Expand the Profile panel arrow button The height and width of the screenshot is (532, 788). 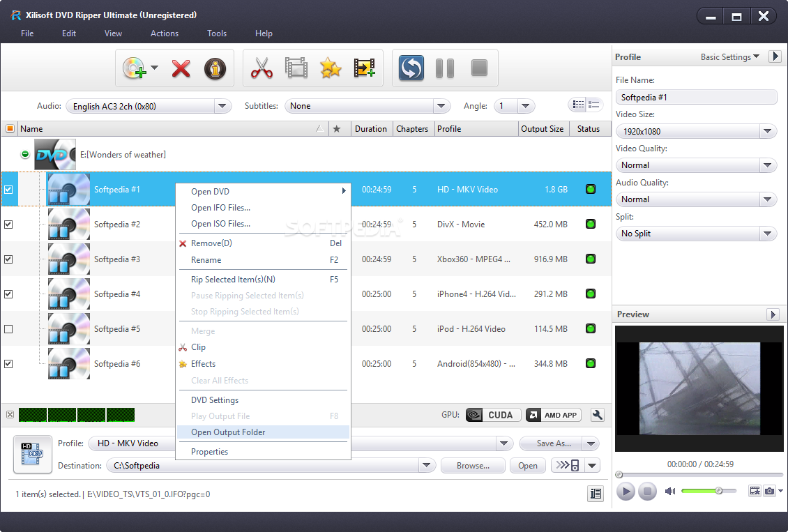click(x=775, y=56)
